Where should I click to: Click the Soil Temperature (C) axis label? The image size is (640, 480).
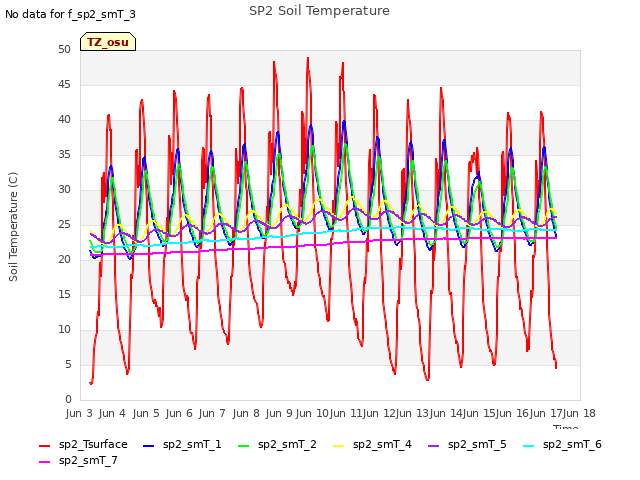[x=13, y=227]
